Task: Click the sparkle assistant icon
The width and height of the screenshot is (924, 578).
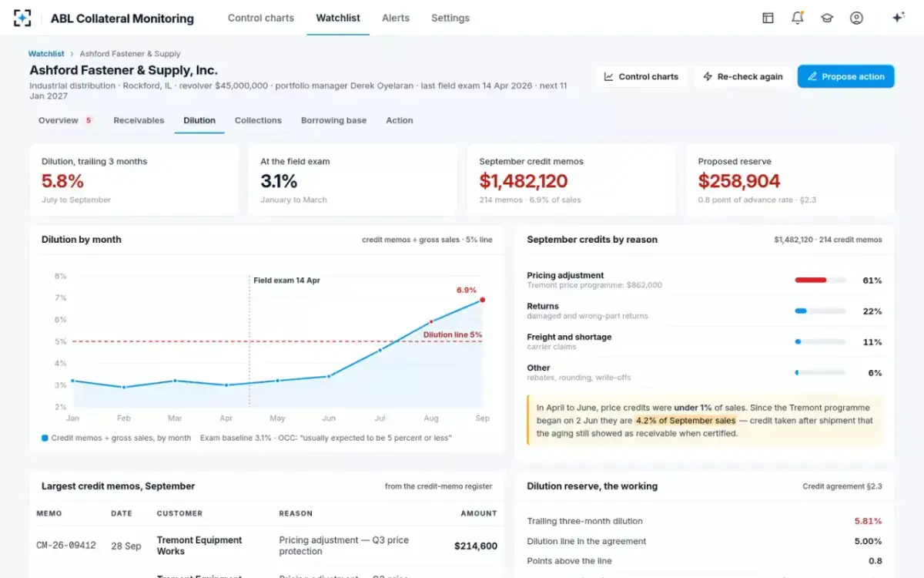Action: coord(898,18)
